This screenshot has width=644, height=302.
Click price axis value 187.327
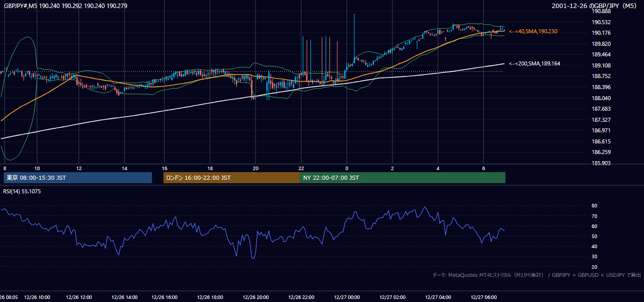pos(601,120)
